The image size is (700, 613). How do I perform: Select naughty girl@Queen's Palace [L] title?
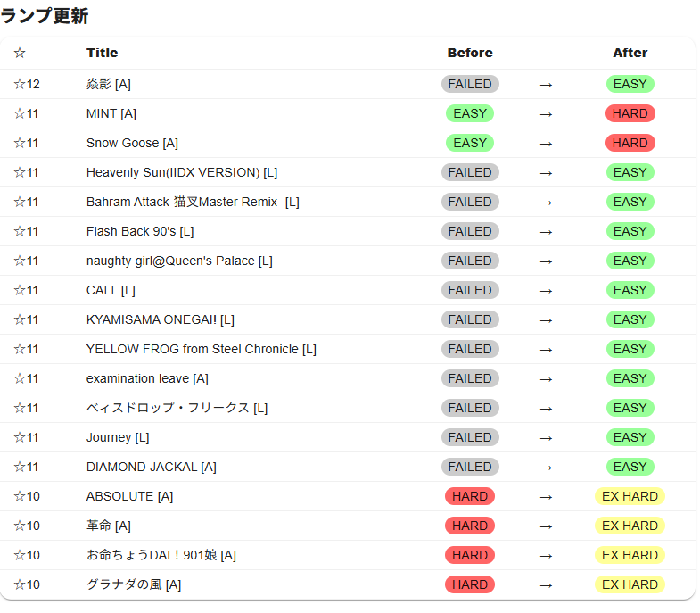[x=179, y=261]
